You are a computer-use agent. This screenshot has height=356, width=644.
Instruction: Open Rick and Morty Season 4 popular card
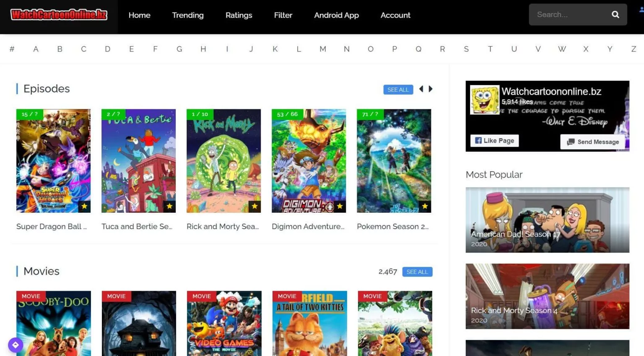[547, 296]
